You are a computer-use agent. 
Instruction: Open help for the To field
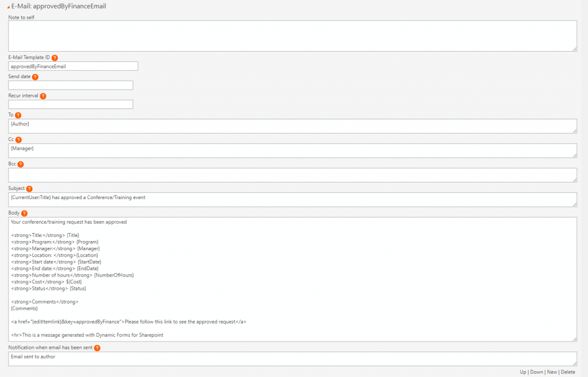(17, 115)
